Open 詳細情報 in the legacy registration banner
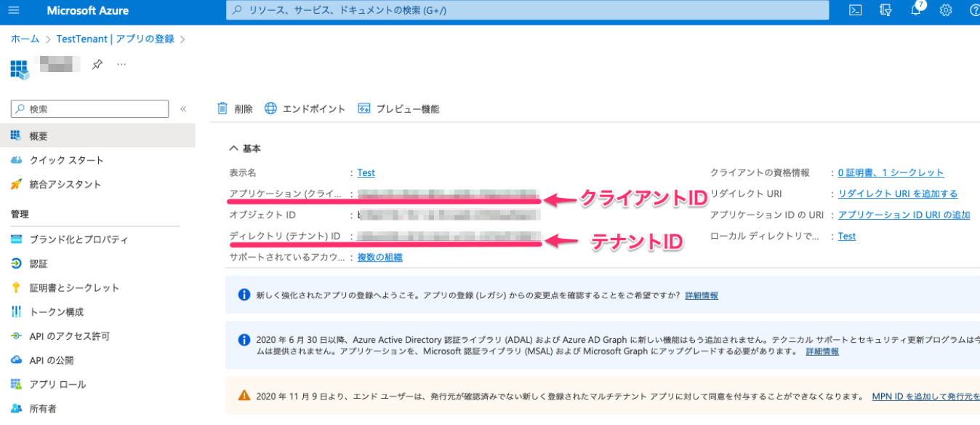The width and height of the screenshot is (980, 425). 702,295
